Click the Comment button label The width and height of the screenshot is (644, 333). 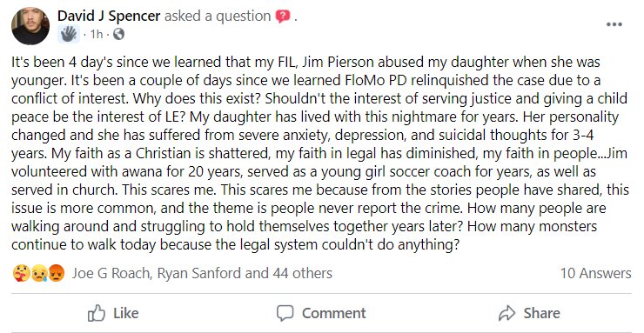[333, 313]
